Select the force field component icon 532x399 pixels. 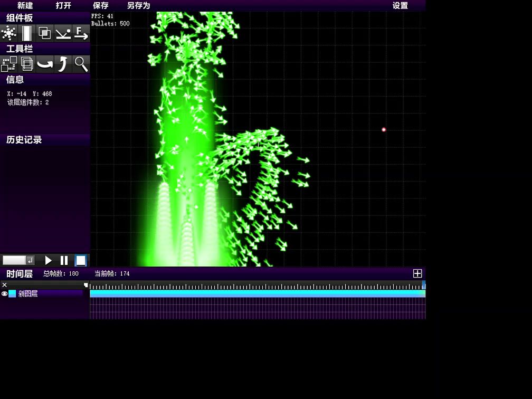click(81, 33)
